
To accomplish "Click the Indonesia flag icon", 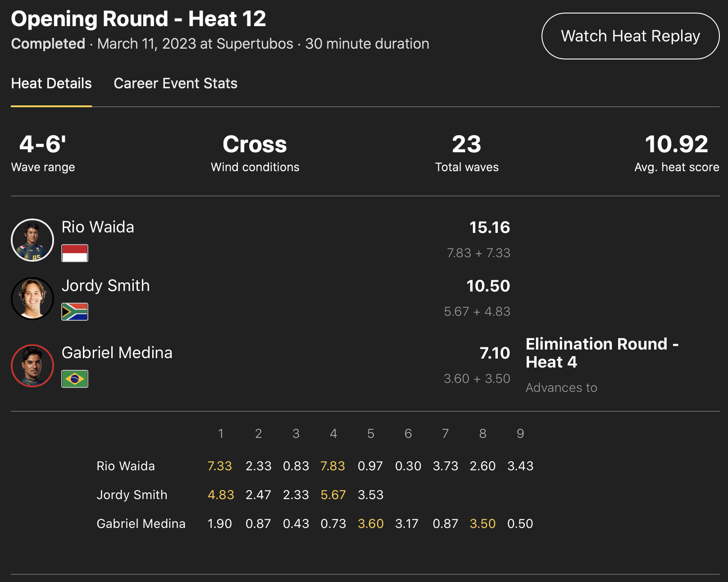I will point(75,253).
